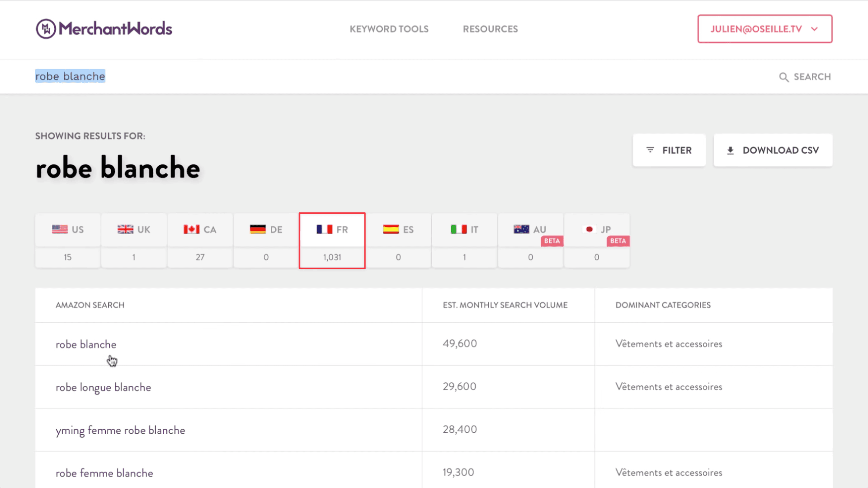
Task: Click the download icon on Download CSV
Action: click(x=731, y=150)
